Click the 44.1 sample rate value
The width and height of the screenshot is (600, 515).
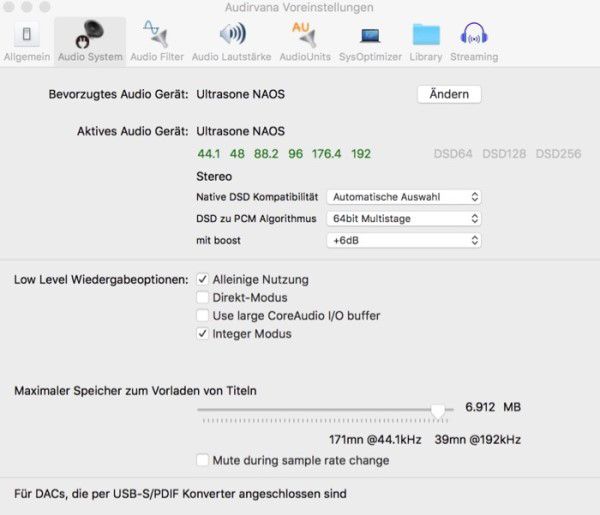point(209,154)
